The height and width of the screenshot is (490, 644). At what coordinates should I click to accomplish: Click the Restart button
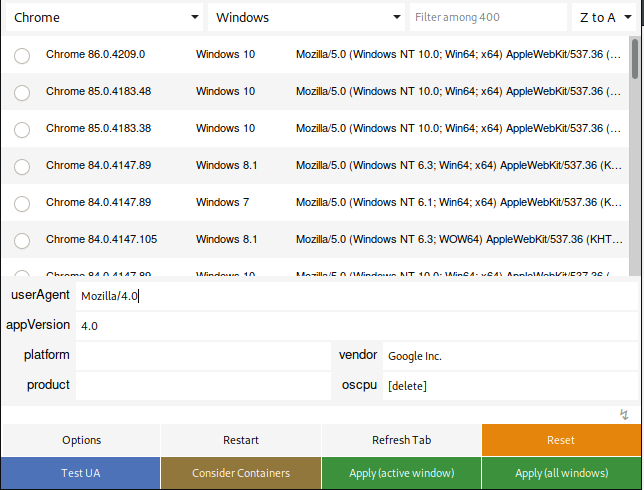coord(241,440)
